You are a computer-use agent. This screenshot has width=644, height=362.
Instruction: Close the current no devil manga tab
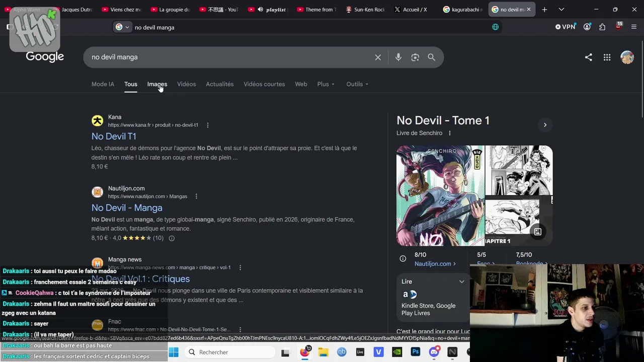528,10
